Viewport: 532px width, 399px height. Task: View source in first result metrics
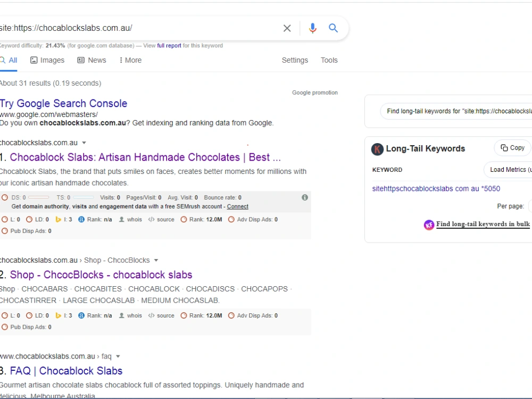point(161,220)
